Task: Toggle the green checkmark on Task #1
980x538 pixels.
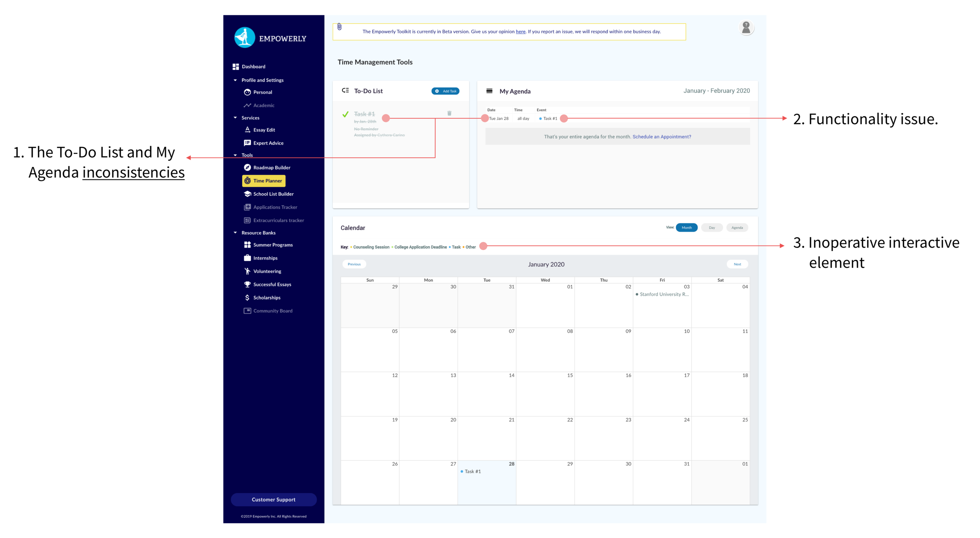Action: (345, 114)
